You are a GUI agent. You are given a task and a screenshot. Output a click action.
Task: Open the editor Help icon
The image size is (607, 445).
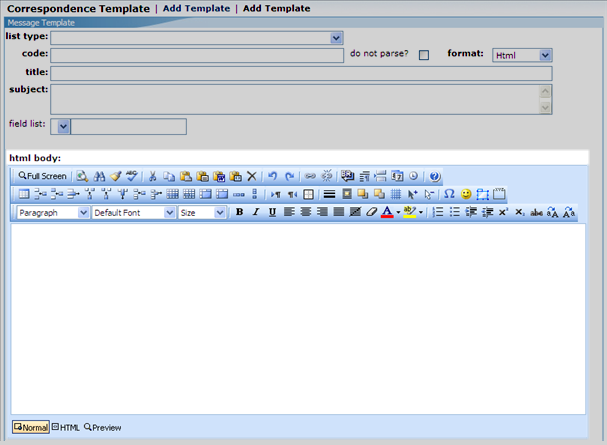(435, 176)
